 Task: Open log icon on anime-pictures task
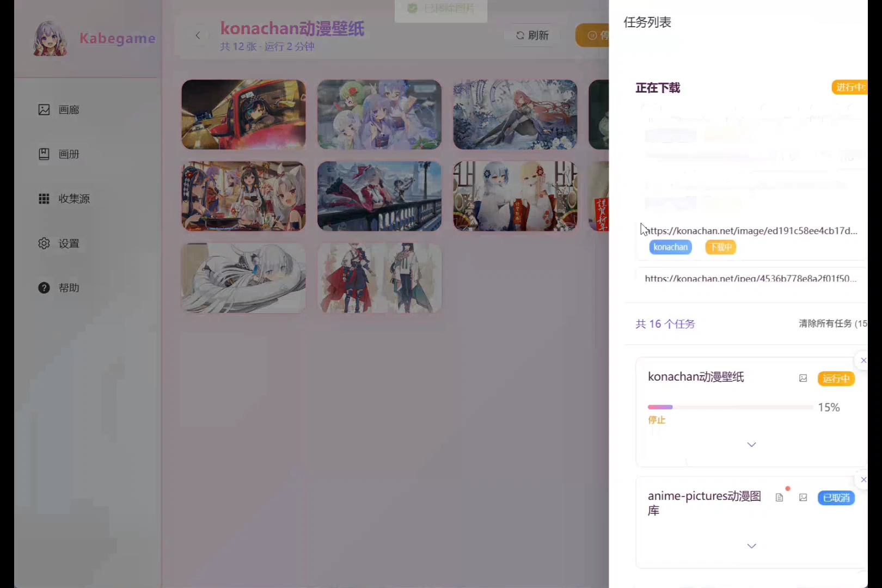(x=780, y=498)
